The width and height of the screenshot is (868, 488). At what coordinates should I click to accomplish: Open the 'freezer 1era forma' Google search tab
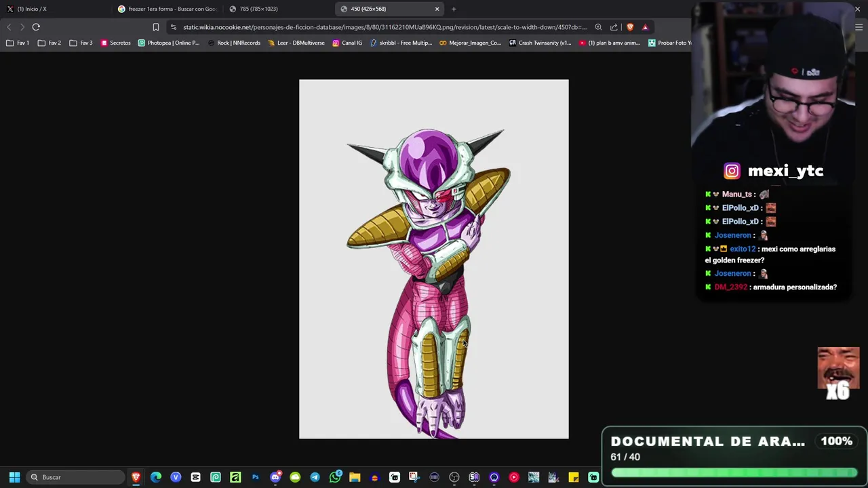(x=166, y=9)
